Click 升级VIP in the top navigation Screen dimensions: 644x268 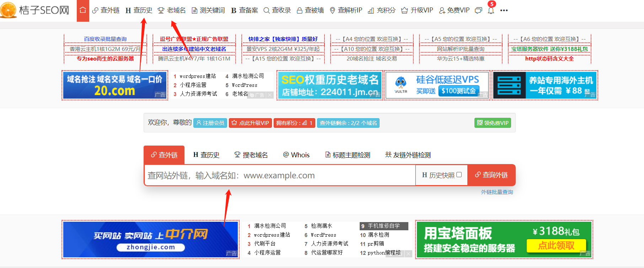(417, 10)
